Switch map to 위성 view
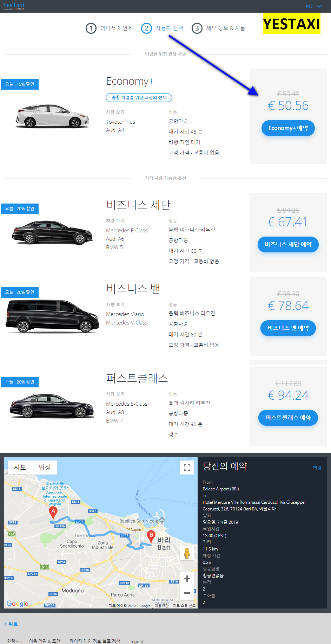 click(x=45, y=467)
